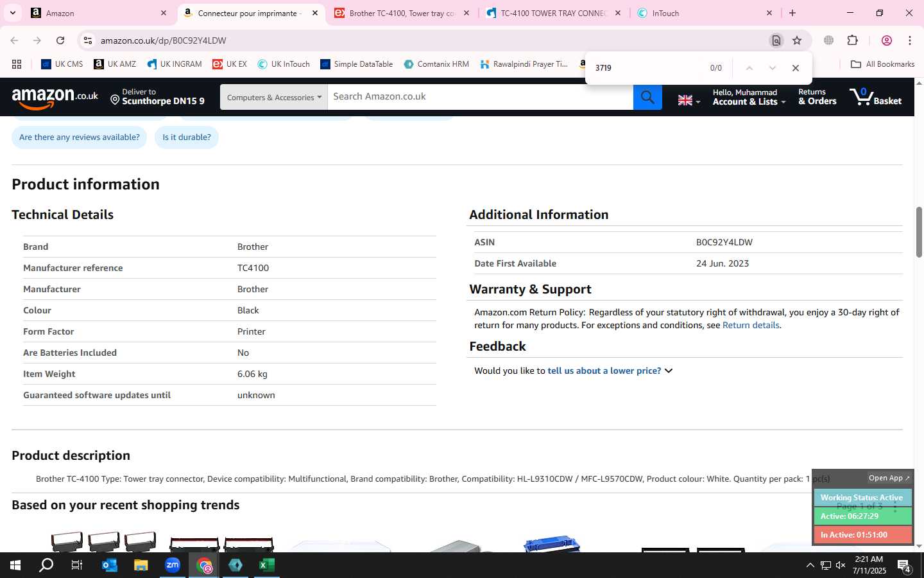The width and height of the screenshot is (924, 578).
Task: Expand 'tell us about a lower price?'
Action: click(x=610, y=371)
